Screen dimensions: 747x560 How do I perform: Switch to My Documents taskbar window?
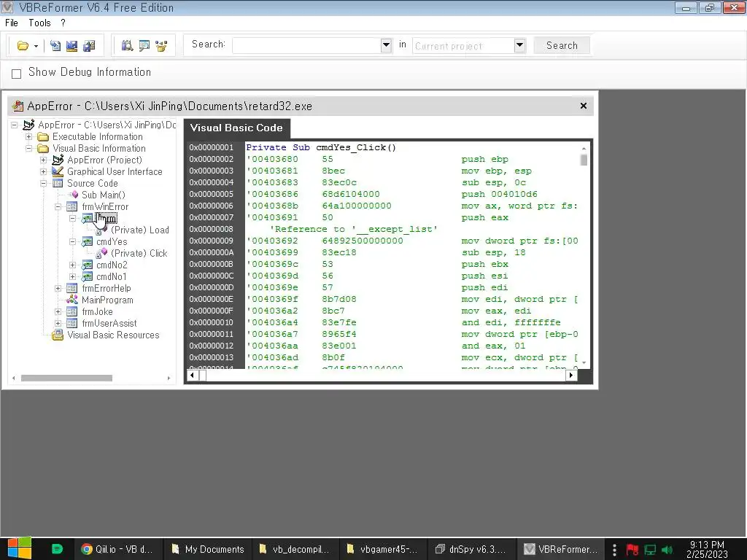point(208,549)
